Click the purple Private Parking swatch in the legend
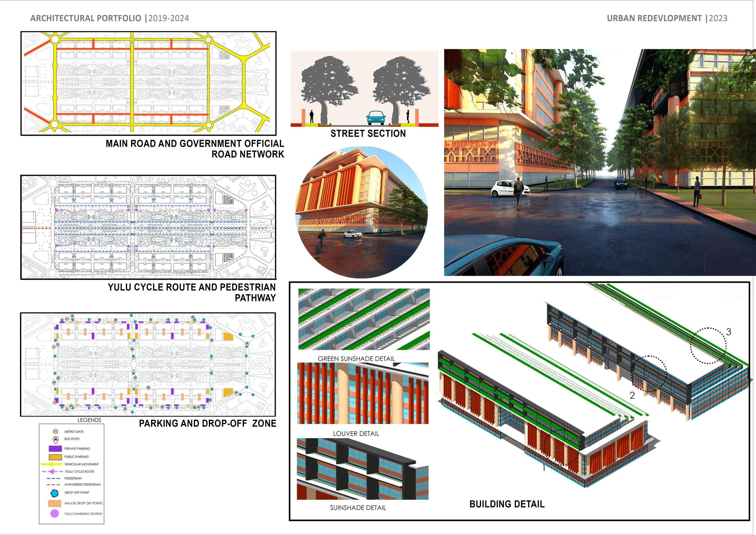This screenshot has height=535, width=756. tap(55, 448)
